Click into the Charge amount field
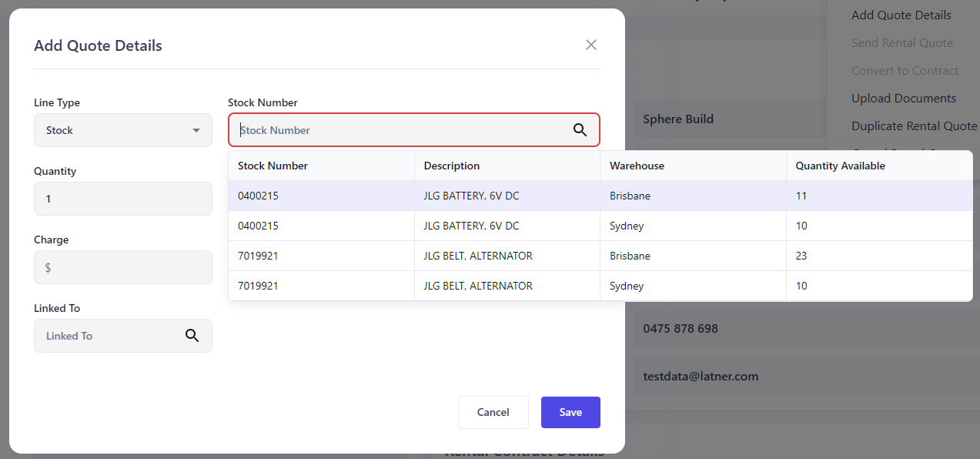The height and width of the screenshot is (459, 980). pos(123,267)
